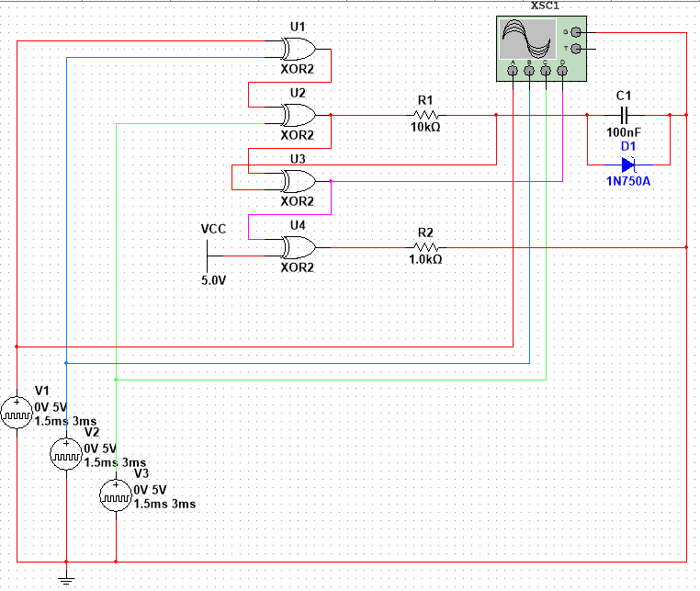The height and width of the screenshot is (591, 700).
Task: Select resistor R2 zigzag symbol
Action: pyautogui.click(x=425, y=248)
